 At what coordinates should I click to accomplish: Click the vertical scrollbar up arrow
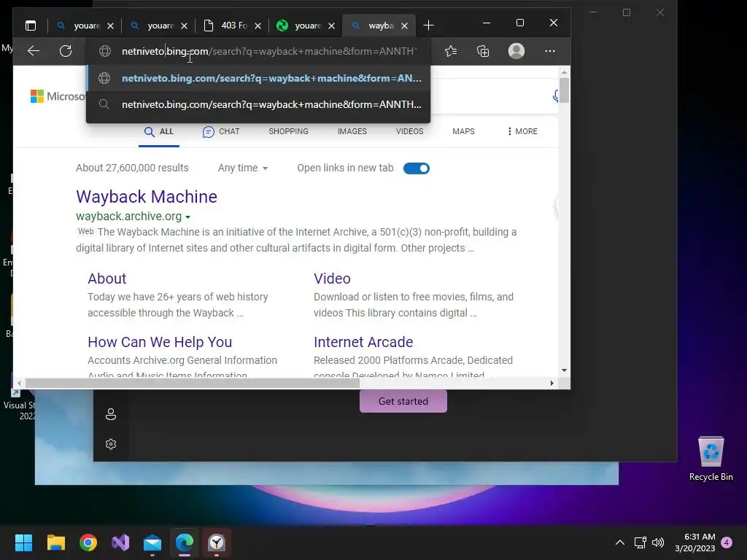[564, 72]
